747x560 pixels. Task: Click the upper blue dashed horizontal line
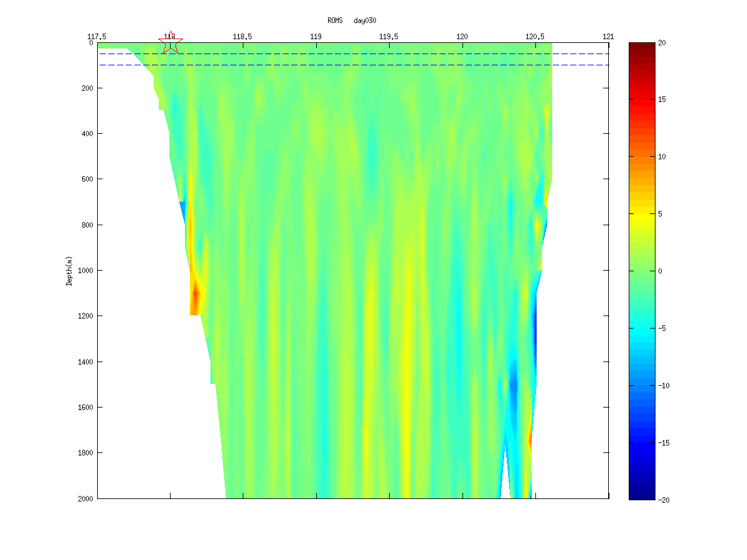374,54
